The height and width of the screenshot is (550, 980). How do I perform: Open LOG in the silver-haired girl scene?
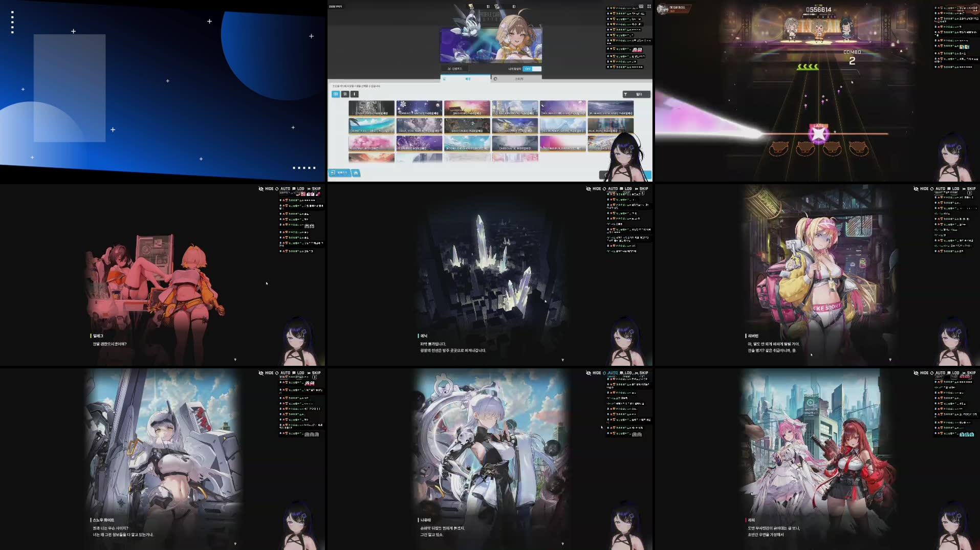click(x=625, y=373)
